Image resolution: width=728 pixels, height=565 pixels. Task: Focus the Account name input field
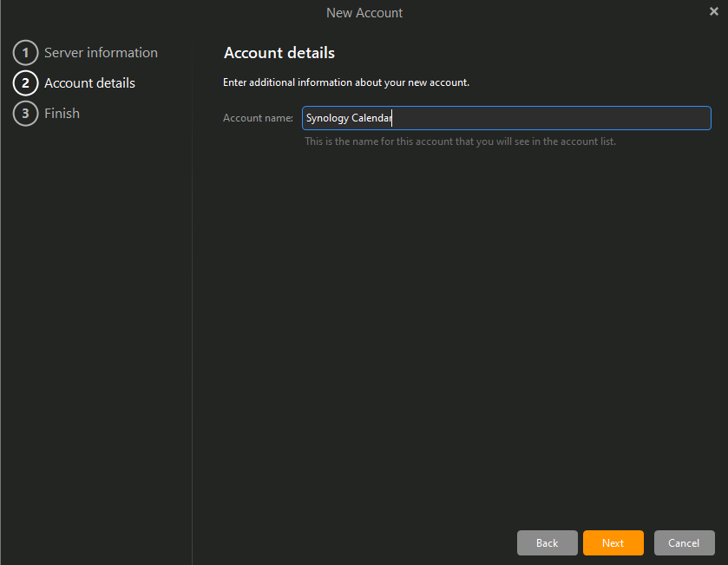click(506, 118)
